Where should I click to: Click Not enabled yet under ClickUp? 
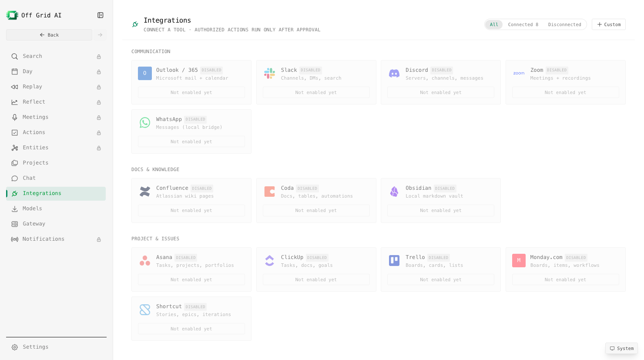click(x=316, y=279)
